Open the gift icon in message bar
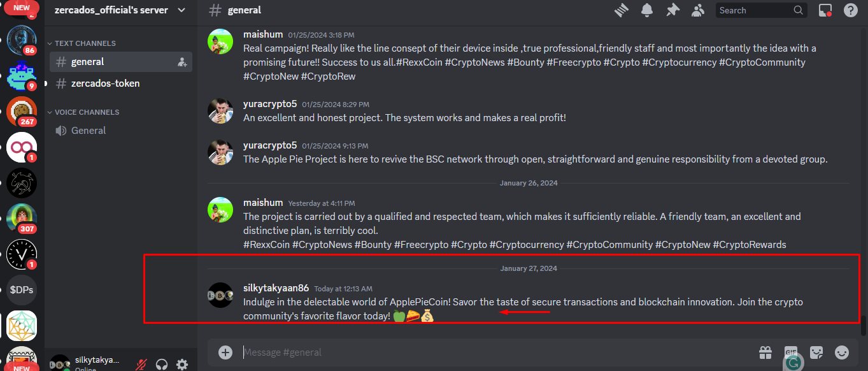The image size is (868, 371). tap(765, 352)
